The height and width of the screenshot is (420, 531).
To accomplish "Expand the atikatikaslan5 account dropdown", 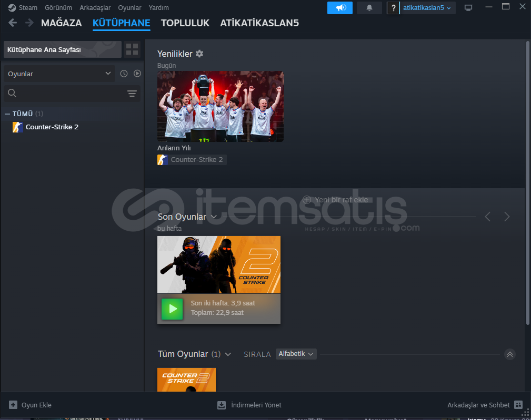I will pyautogui.click(x=427, y=8).
